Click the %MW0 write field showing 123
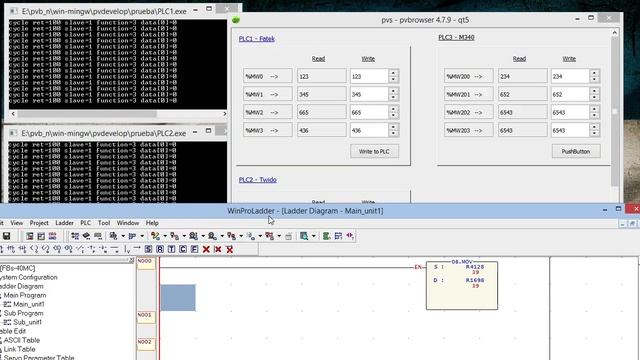This screenshot has height=360, width=640. (369, 76)
